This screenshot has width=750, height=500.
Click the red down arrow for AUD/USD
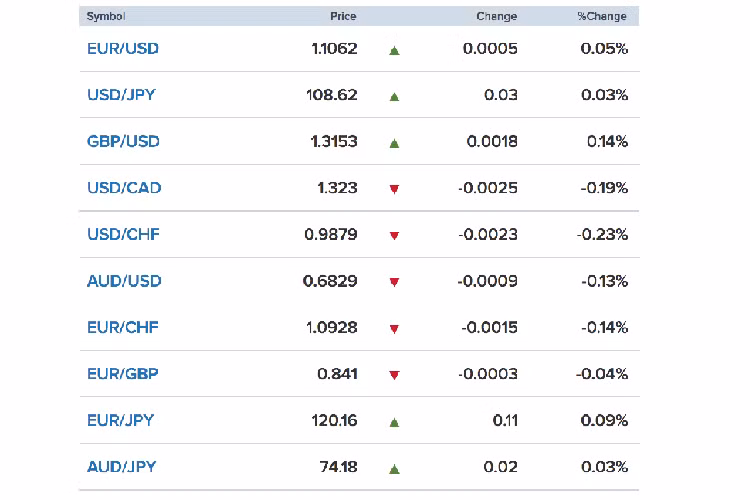click(394, 282)
